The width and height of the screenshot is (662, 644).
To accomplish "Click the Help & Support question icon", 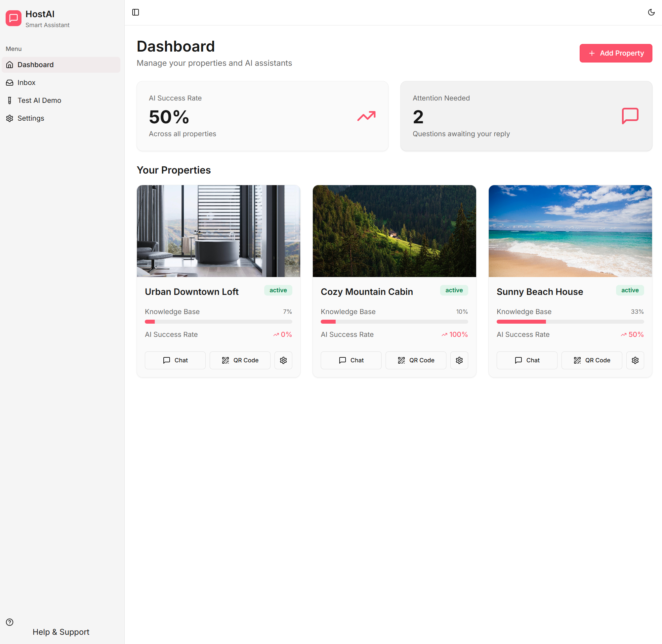I will (10, 622).
